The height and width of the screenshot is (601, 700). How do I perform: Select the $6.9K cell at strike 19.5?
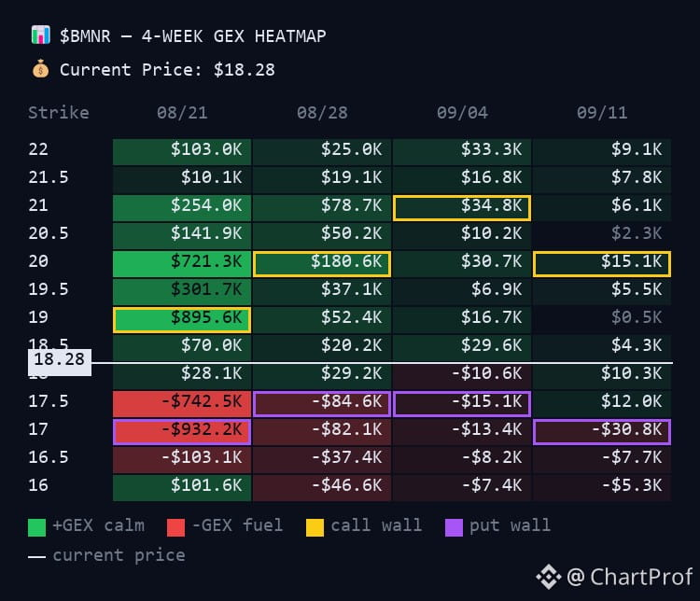462,292
